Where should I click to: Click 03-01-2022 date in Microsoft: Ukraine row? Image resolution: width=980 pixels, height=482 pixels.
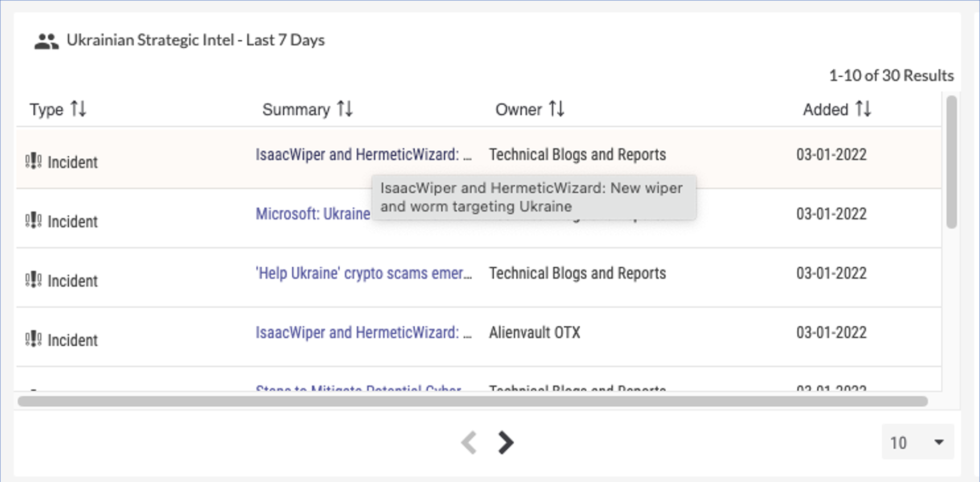coord(831,214)
